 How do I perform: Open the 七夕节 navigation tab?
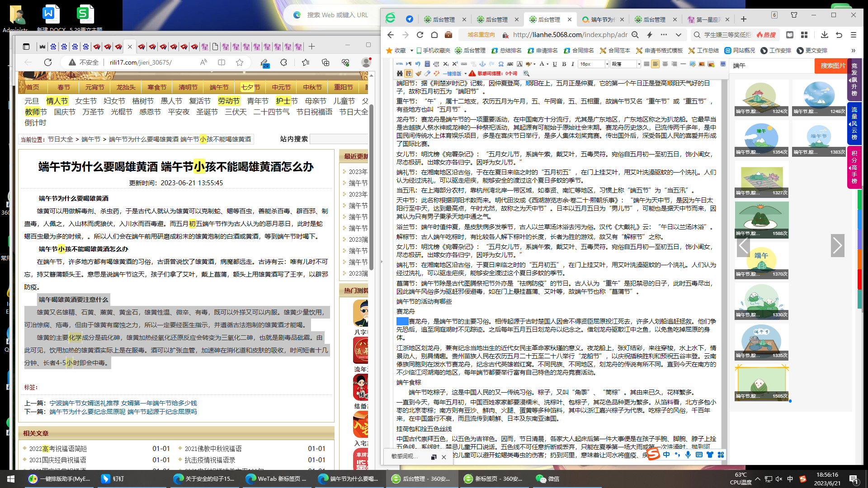[250, 87]
